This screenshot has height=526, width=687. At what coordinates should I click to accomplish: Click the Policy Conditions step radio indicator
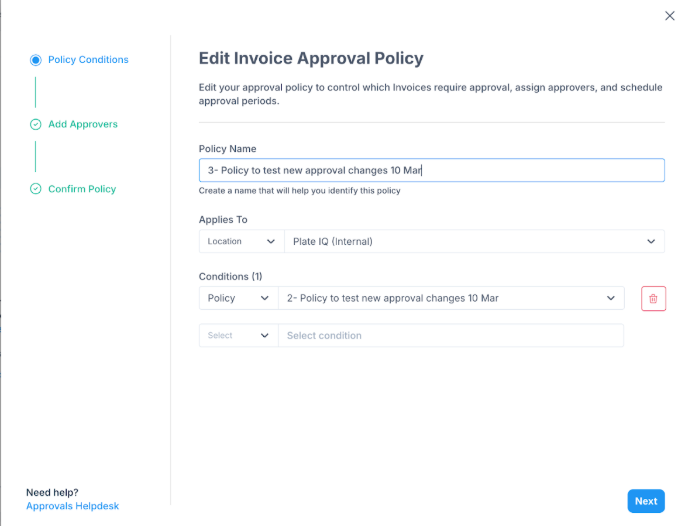coord(35,60)
